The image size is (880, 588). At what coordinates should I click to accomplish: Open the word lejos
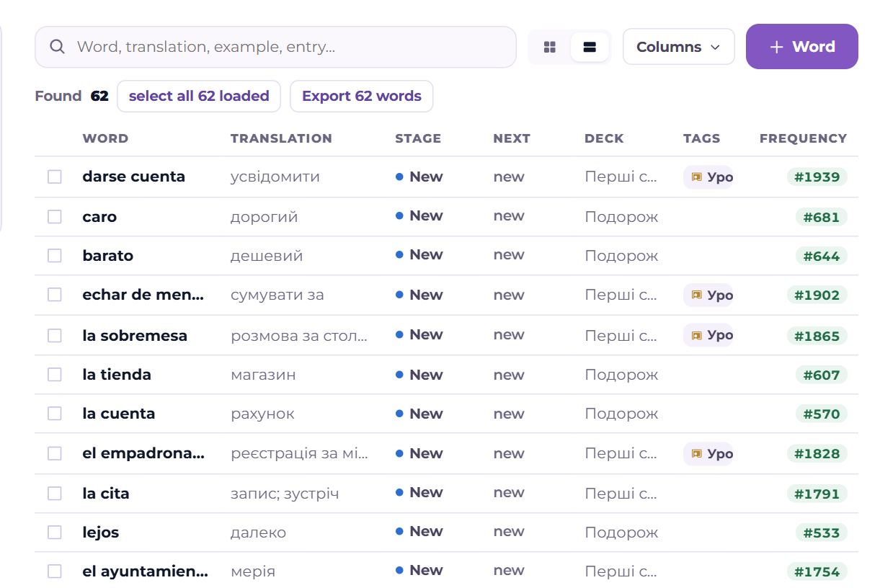tap(101, 533)
